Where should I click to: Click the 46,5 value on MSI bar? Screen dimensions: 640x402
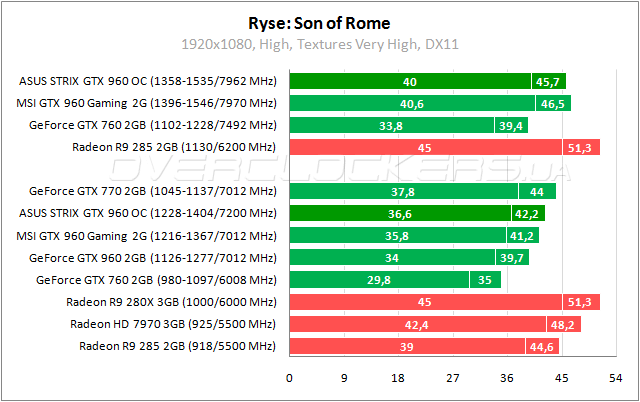tap(553, 103)
